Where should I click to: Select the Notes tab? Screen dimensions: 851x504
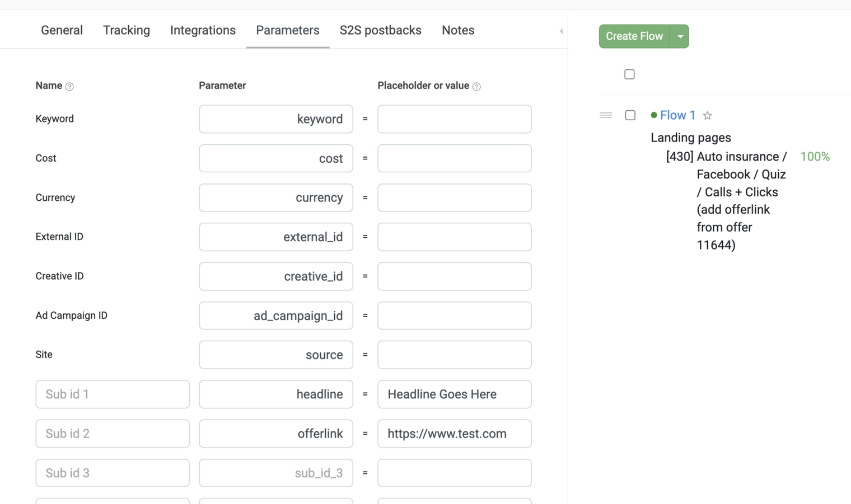458,30
